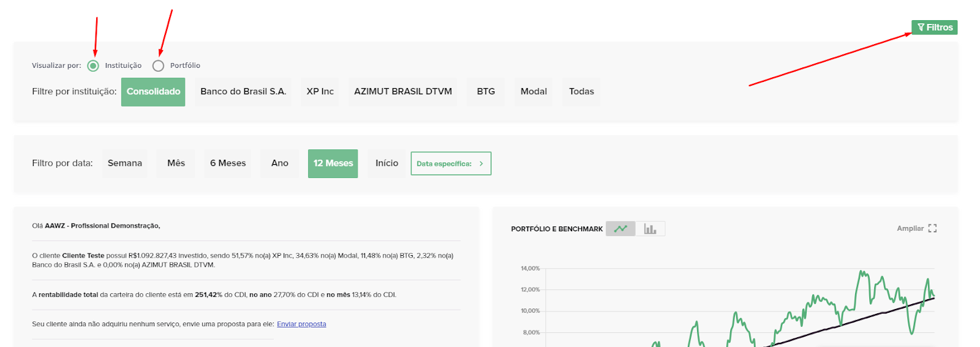Image resolution: width=980 pixels, height=347 pixels.
Task: Show Todas institutions
Action: pyautogui.click(x=581, y=92)
